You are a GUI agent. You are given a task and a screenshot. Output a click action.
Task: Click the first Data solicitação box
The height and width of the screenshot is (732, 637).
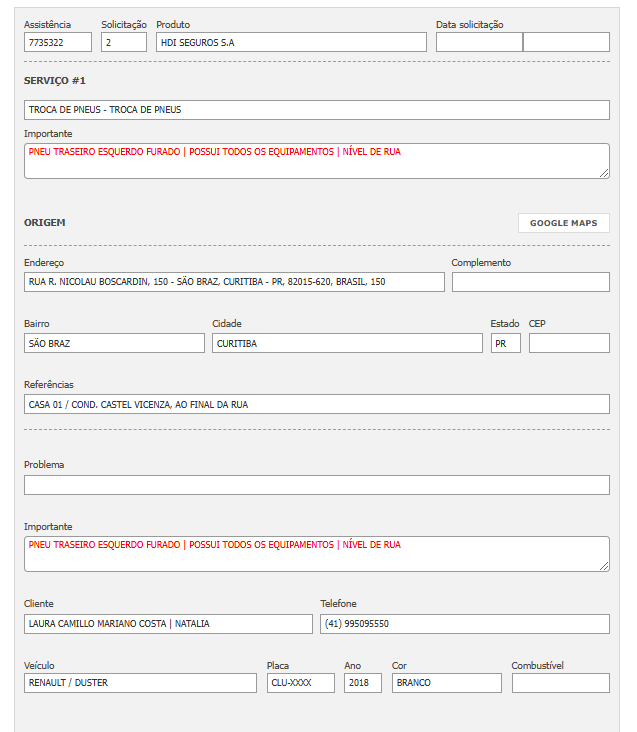coord(479,42)
